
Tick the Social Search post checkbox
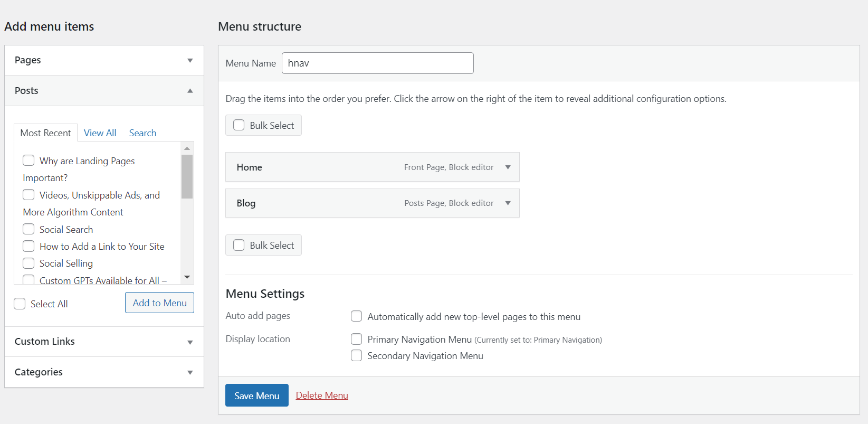point(28,229)
